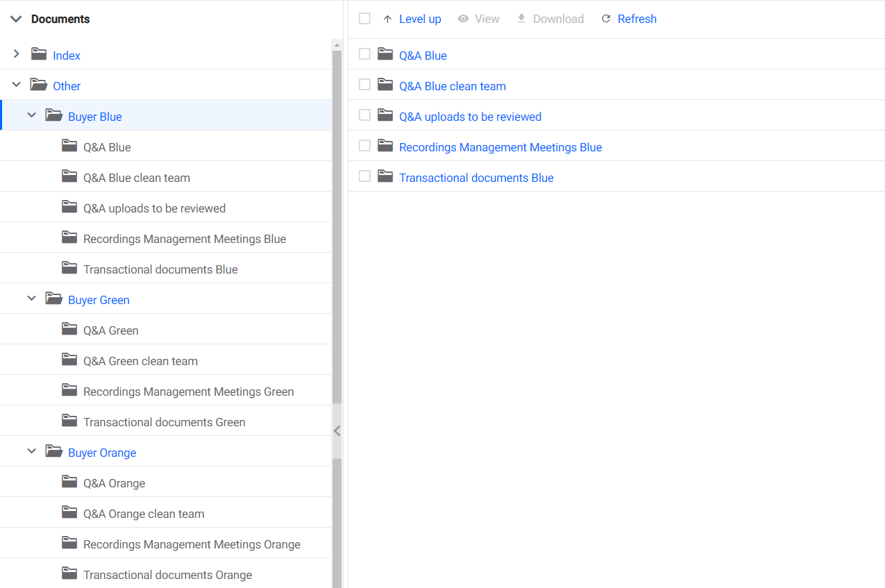Click the Download icon in the toolbar
The height and width of the screenshot is (588, 885).
coord(521,19)
